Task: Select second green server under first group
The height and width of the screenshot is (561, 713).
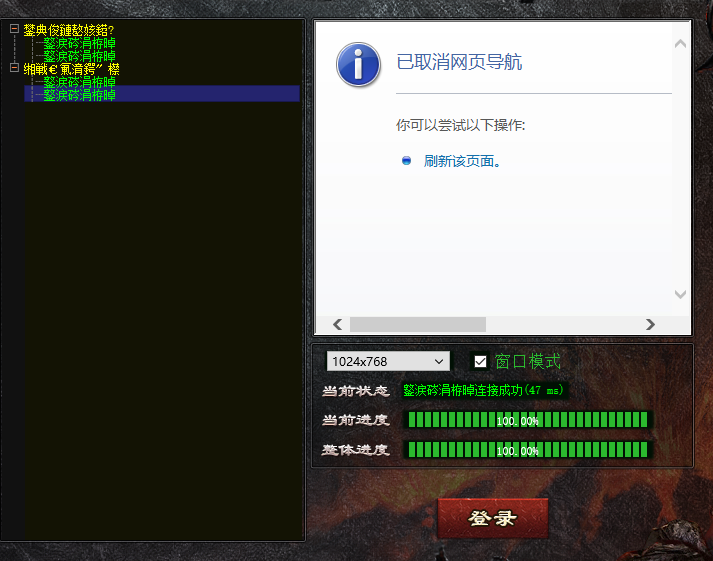Action: pyautogui.click(x=80, y=56)
